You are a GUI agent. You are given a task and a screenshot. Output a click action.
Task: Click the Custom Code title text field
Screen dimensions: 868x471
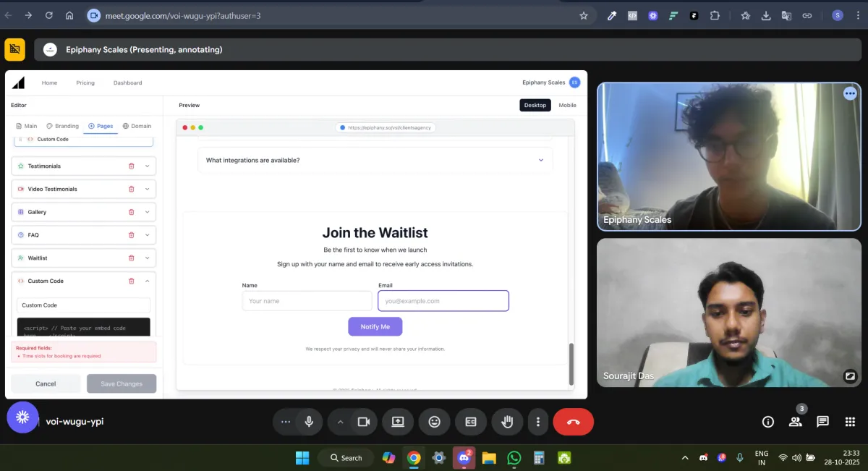pos(84,305)
